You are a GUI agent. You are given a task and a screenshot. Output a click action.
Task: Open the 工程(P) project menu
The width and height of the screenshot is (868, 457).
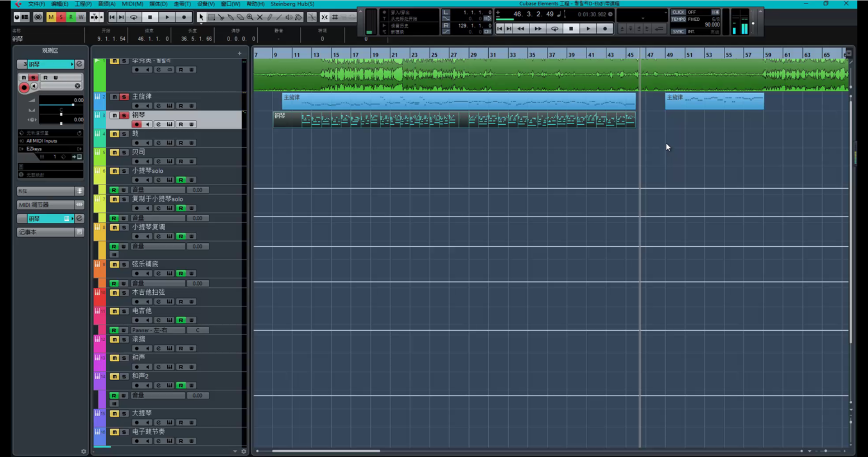click(83, 4)
